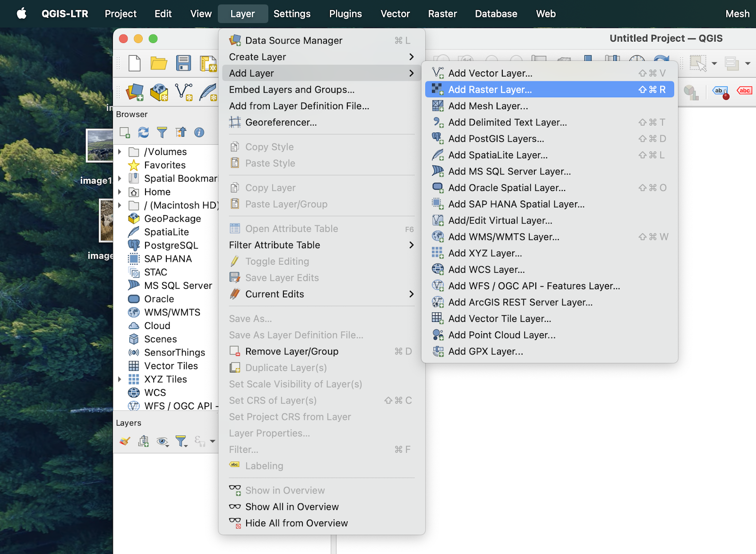Viewport: 756px width, 554px height.
Task: Select GeoPackage in Browser tree
Action: [x=172, y=218]
